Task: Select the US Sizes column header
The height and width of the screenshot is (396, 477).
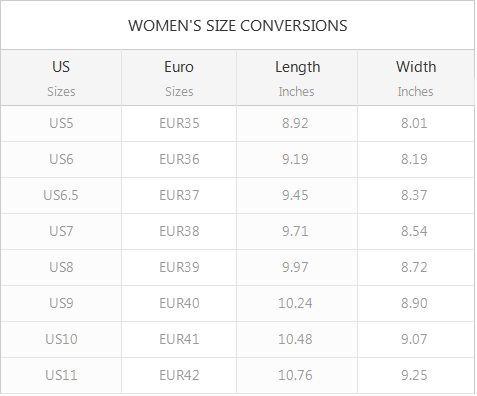Action: [x=61, y=78]
